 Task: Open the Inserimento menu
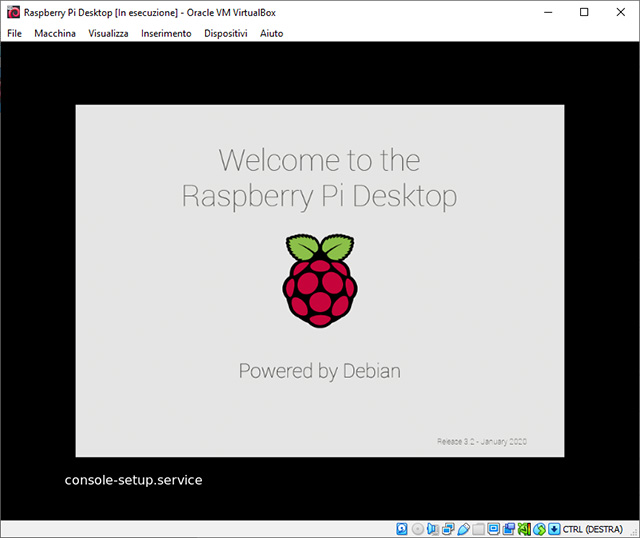tap(166, 33)
